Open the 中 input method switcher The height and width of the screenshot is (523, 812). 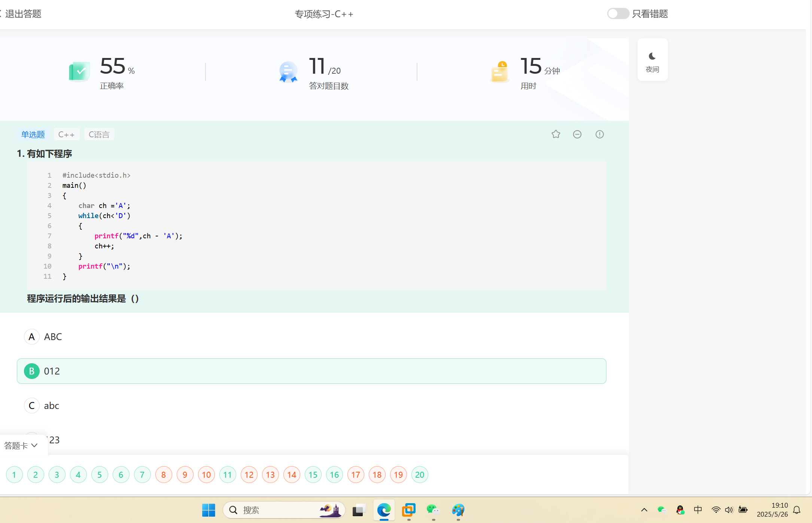coord(698,510)
